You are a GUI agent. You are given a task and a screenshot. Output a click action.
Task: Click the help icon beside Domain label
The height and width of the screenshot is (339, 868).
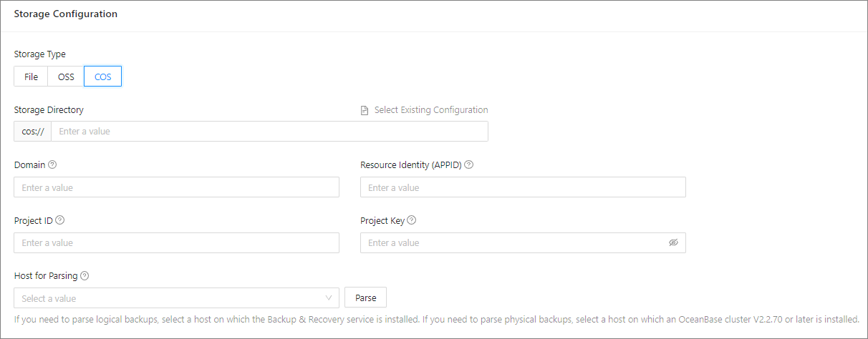(52, 164)
